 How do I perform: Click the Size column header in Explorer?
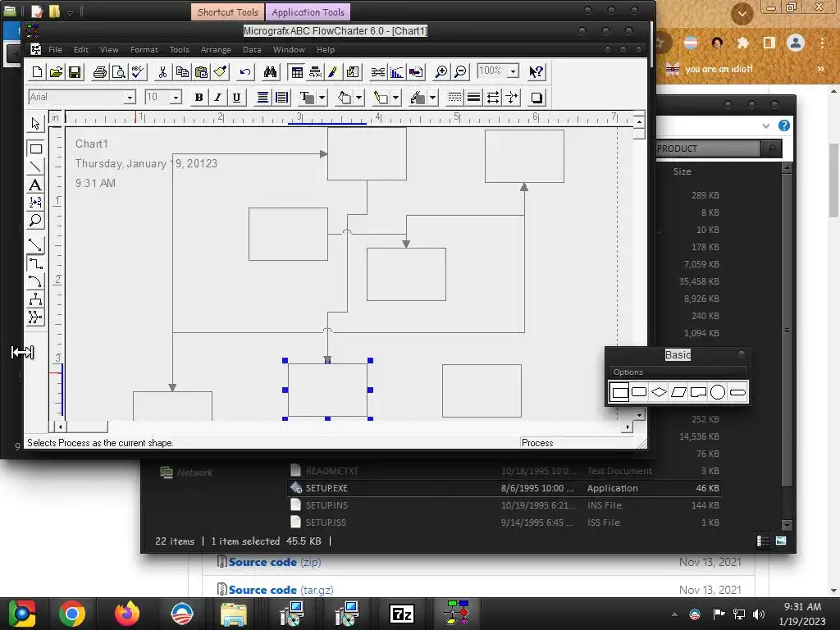[682, 171]
